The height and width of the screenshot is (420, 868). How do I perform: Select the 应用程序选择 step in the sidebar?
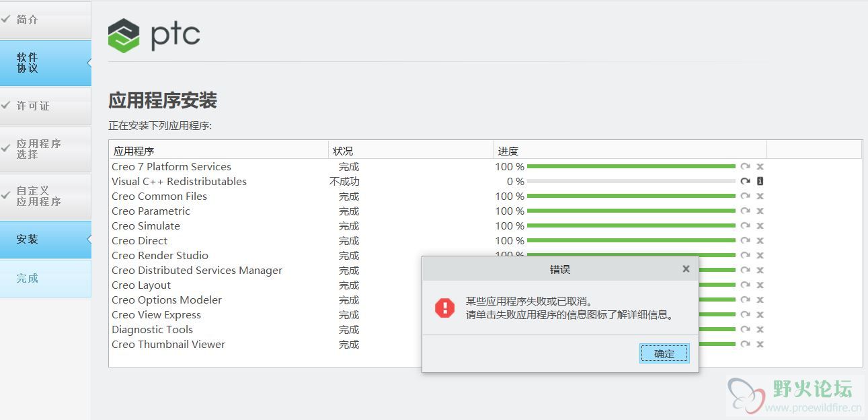pos(45,149)
